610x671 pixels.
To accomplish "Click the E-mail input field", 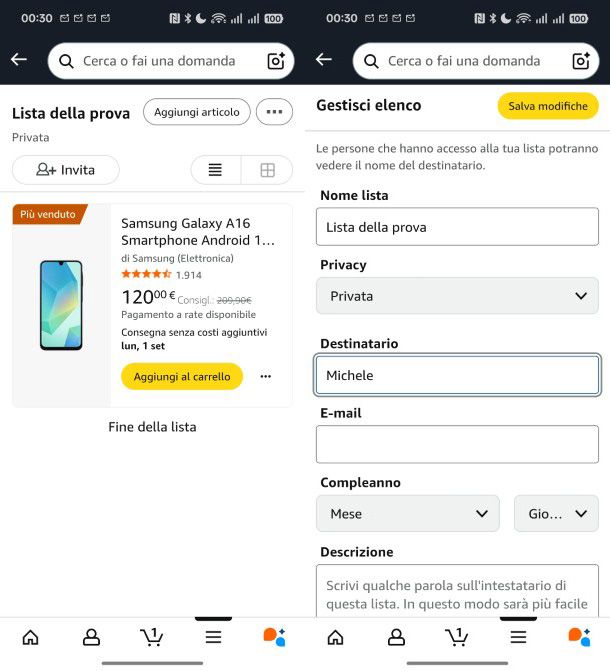I will click(457, 444).
